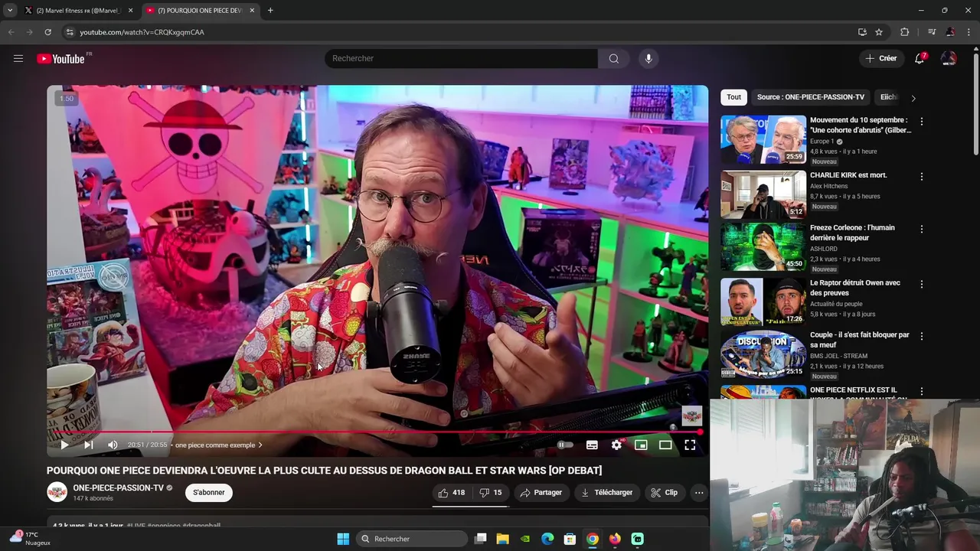Image resolution: width=980 pixels, height=551 pixels.
Task: Toggle theater mode in the player
Action: point(665,445)
